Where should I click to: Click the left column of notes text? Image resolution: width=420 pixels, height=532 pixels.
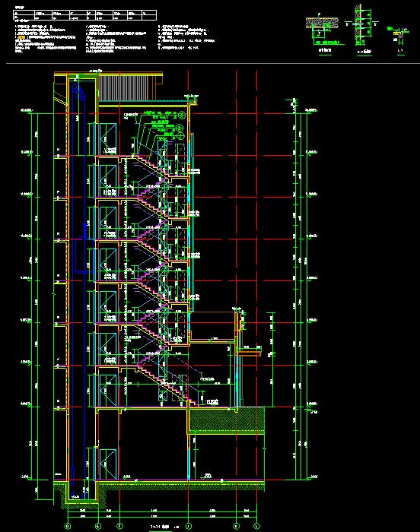[46, 39]
